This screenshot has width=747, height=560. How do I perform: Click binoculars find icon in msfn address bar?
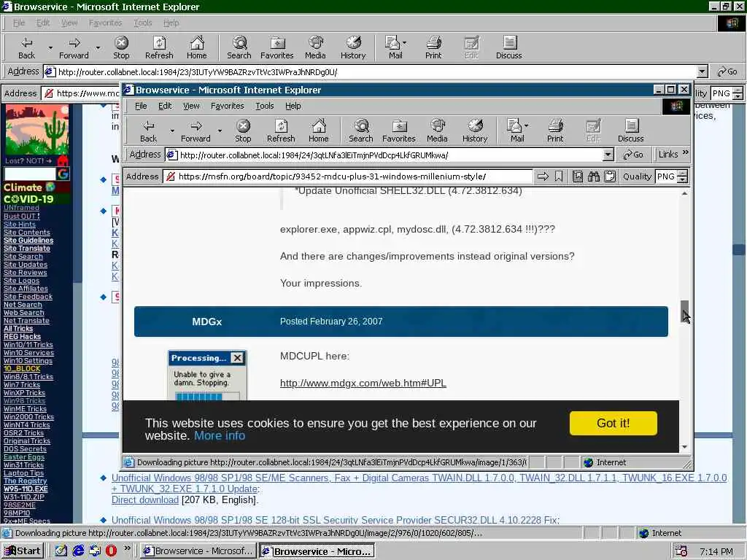pyautogui.click(x=594, y=176)
